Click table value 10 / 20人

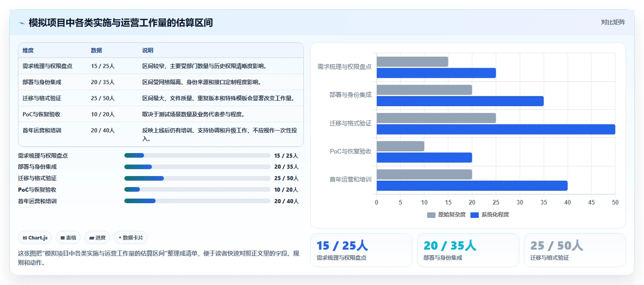(x=103, y=114)
